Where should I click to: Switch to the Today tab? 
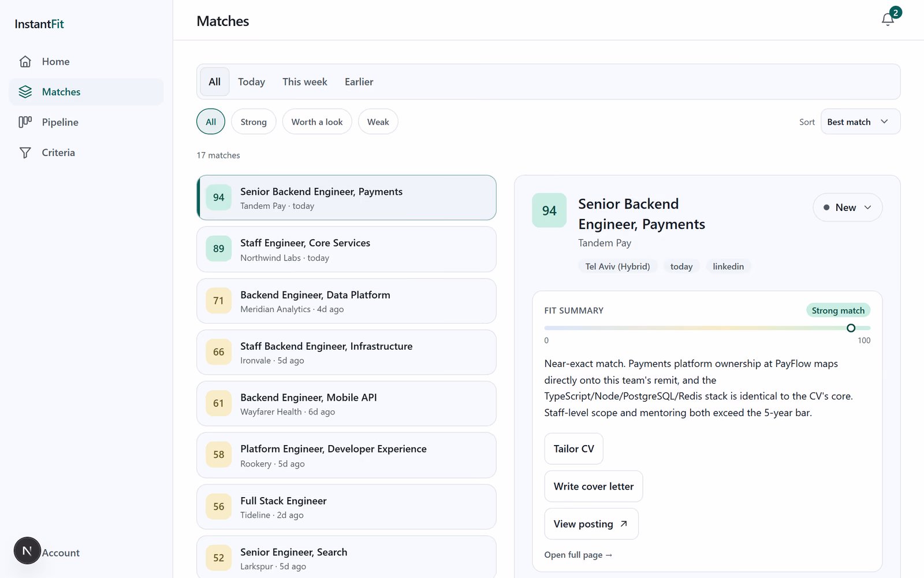[251, 81]
